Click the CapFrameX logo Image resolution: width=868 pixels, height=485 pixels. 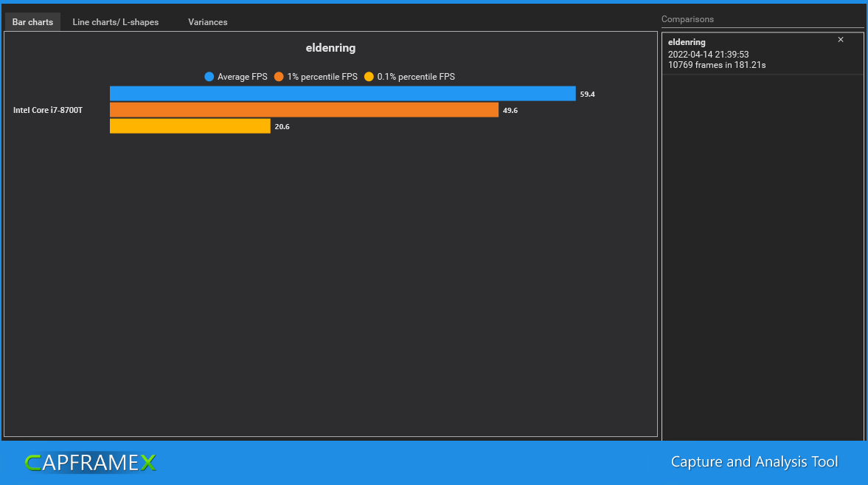pos(91,462)
